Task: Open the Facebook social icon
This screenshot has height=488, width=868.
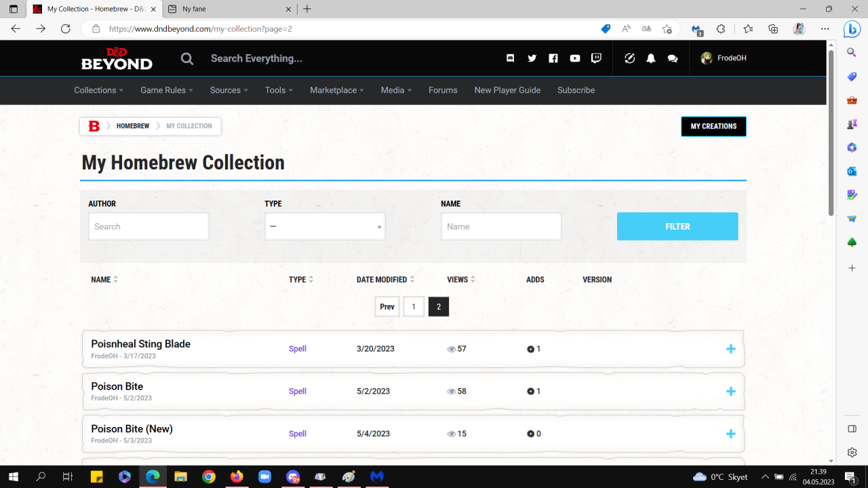Action: (553, 58)
